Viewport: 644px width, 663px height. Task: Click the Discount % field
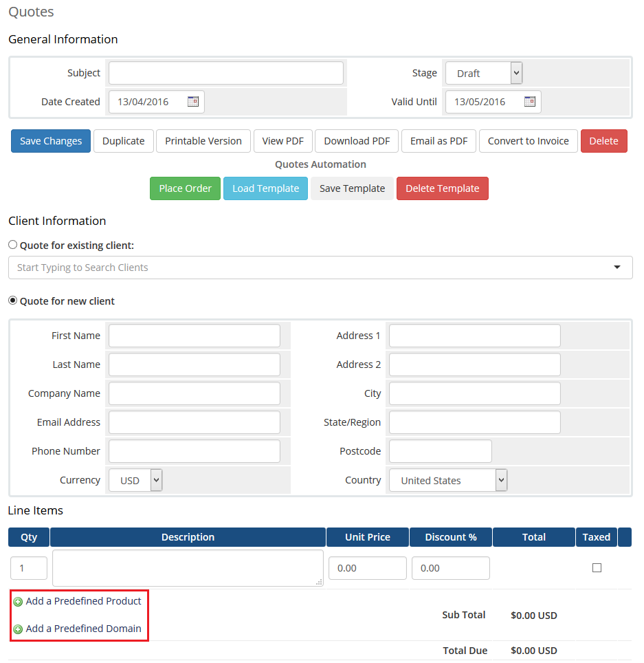click(x=451, y=568)
